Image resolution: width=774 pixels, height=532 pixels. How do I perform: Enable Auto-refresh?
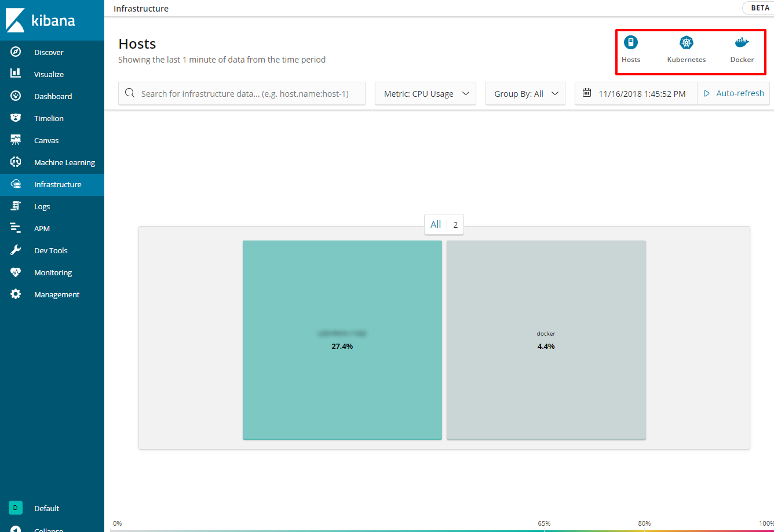[733, 93]
